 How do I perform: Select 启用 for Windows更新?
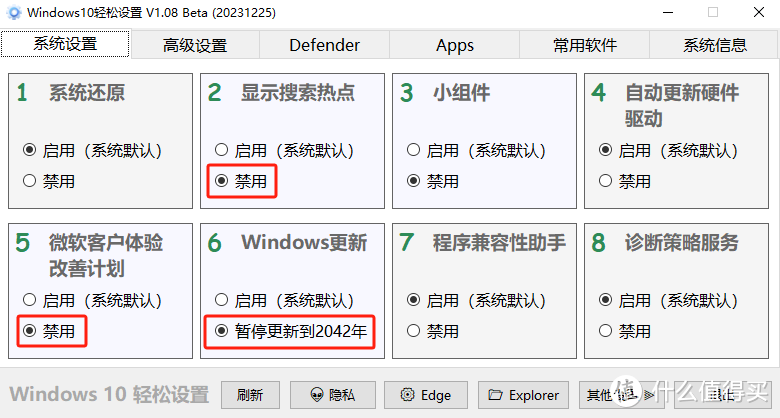point(221,300)
